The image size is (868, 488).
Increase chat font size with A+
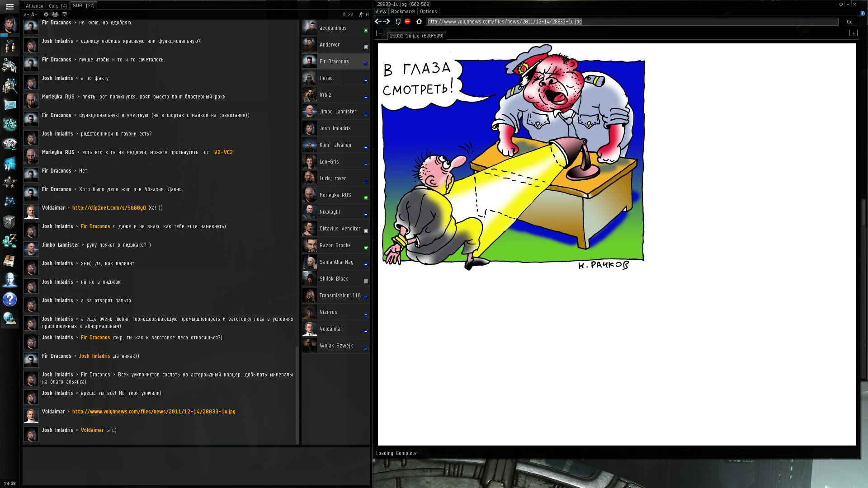[x=34, y=14]
